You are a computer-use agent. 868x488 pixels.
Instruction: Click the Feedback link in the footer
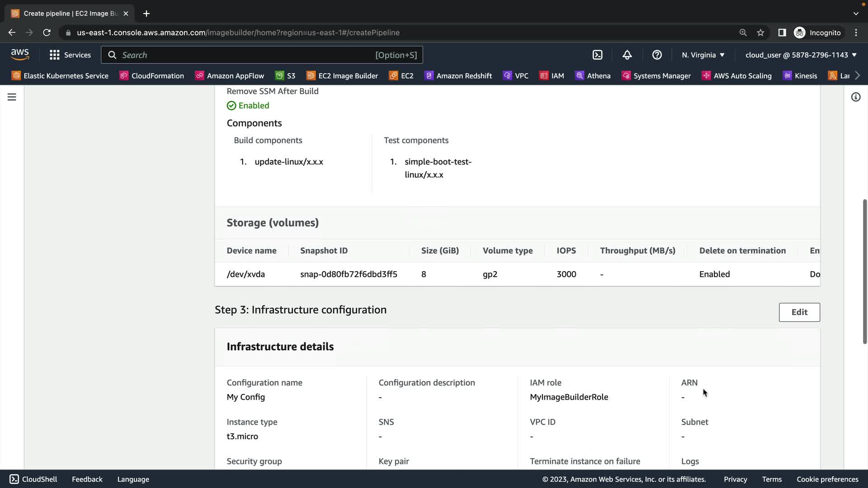pos(87,479)
